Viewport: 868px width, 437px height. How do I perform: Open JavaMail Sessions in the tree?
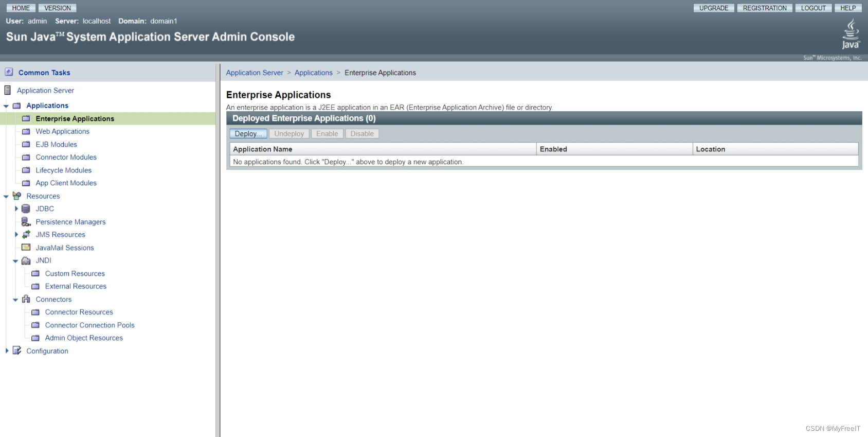(x=65, y=248)
